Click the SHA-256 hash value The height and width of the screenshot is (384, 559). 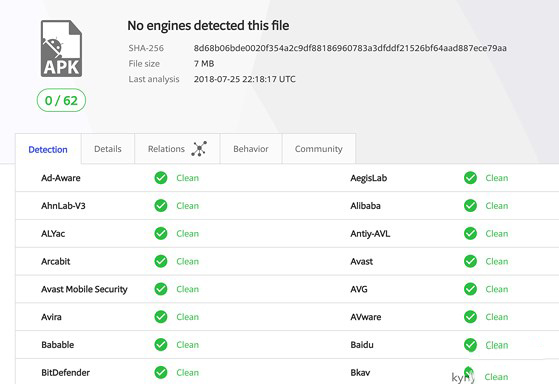click(350, 48)
